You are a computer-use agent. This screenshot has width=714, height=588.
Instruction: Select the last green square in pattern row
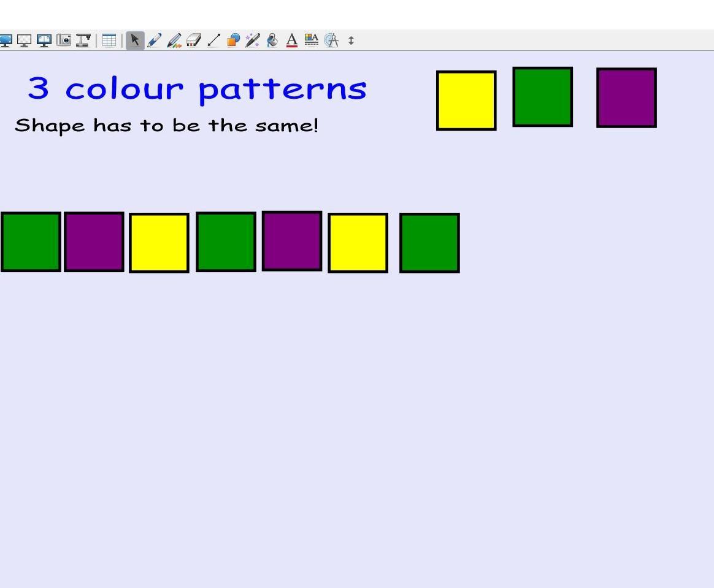coord(429,243)
